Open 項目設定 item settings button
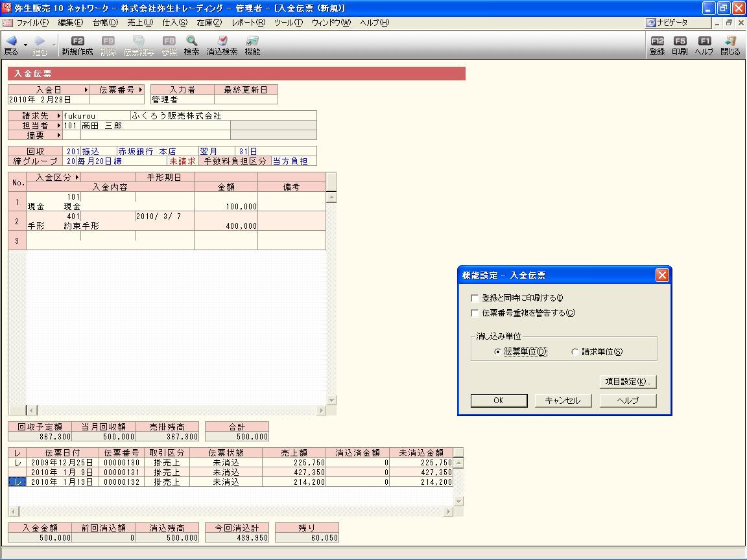 coord(628,381)
